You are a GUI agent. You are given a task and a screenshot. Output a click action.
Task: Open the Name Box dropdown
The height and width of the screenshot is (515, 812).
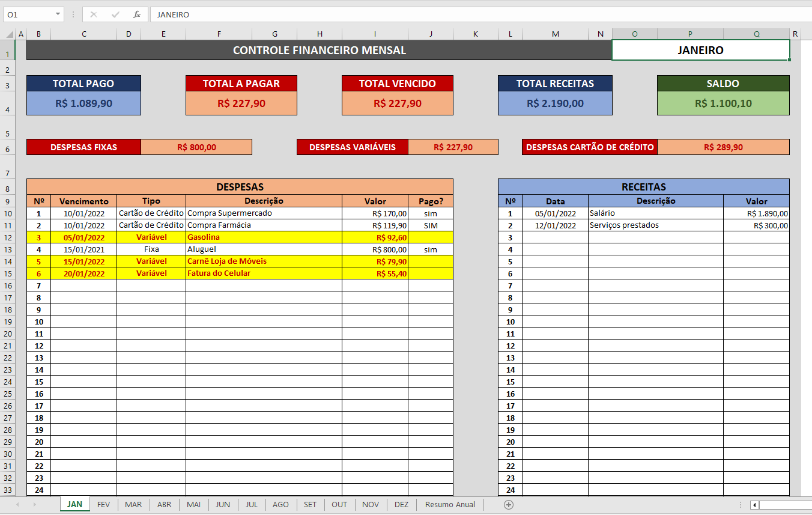point(58,13)
